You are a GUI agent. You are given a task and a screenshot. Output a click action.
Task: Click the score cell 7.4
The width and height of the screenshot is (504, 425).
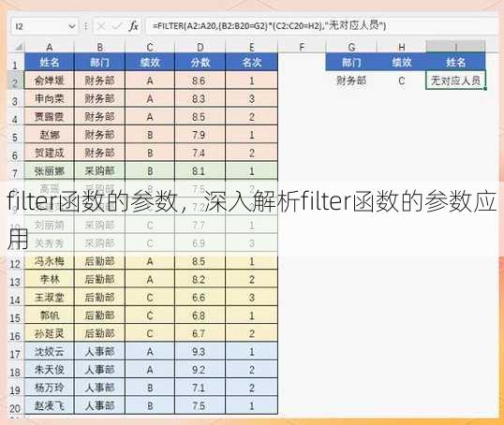pos(200,153)
